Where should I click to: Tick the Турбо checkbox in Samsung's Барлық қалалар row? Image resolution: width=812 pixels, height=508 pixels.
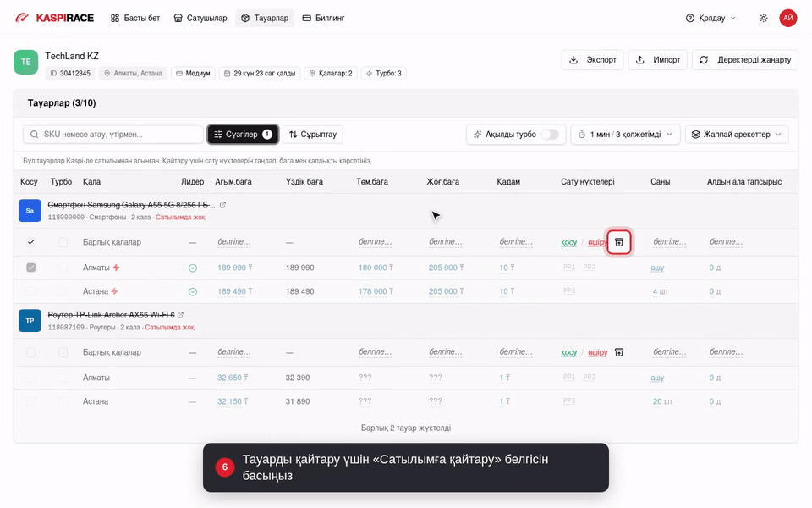tap(63, 242)
